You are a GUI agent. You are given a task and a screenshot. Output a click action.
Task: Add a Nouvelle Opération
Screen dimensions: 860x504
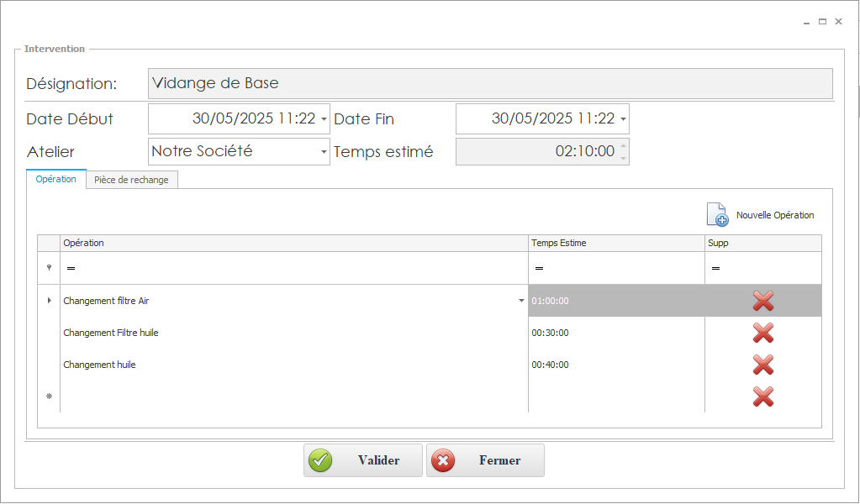click(x=761, y=215)
